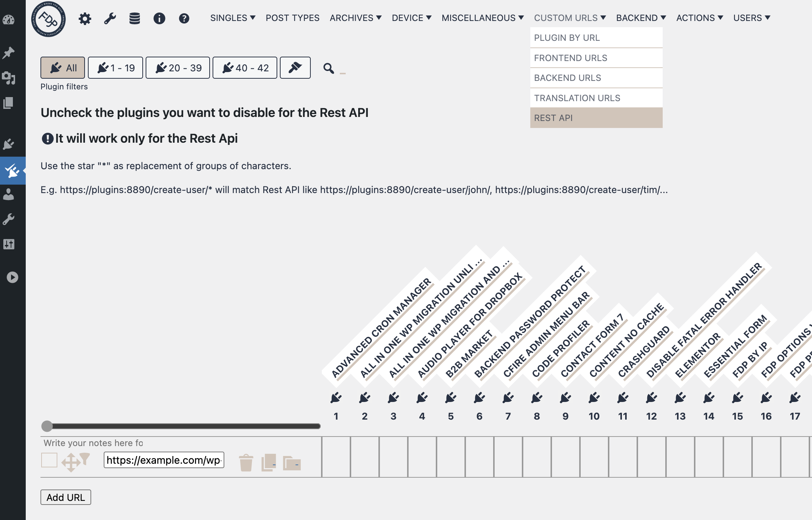Screen dimensions: 812x520
Task: Select the All plugin filter button
Action: tap(63, 67)
